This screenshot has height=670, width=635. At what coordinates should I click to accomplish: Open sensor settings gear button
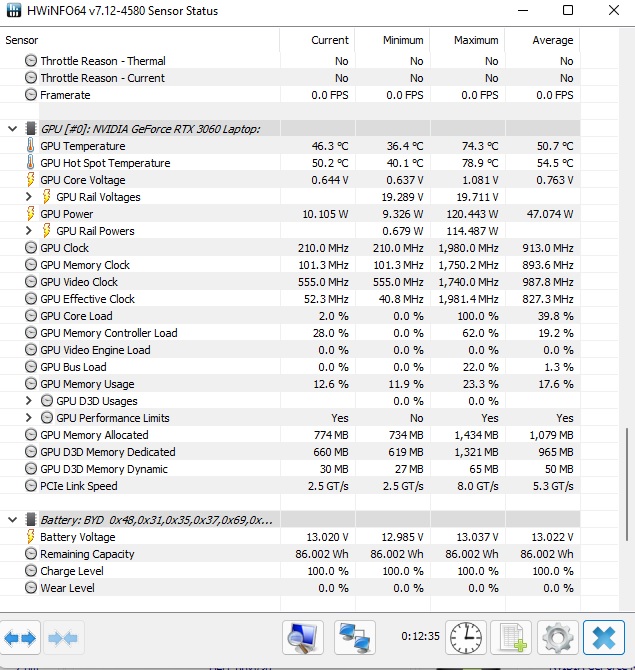pyautogui.click(x=558, y=638)
